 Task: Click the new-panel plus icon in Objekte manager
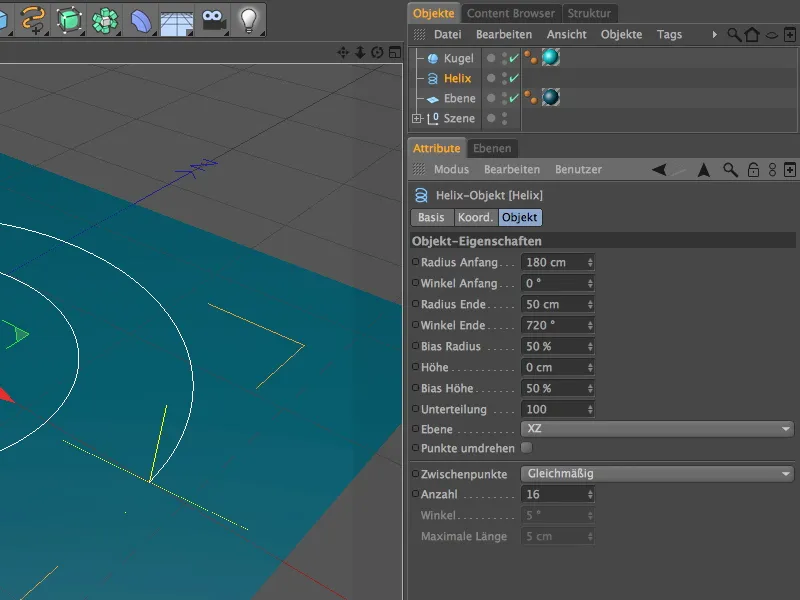click(789, 35)
